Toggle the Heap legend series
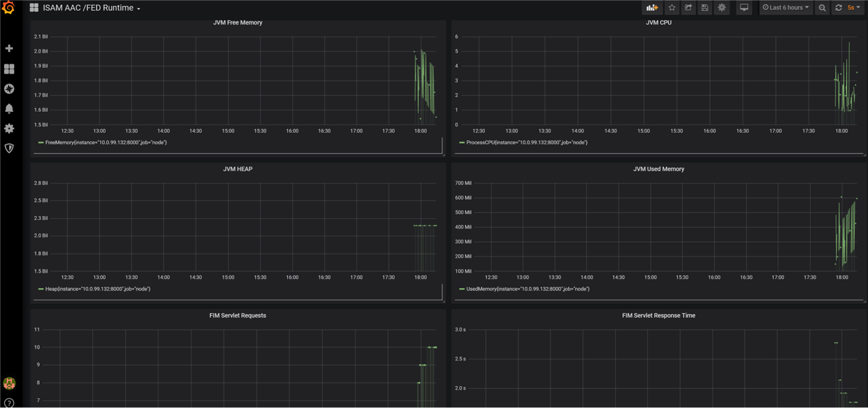Image resolution: width=868 pixels, height=408 pixels. click(x=98, y=289)
